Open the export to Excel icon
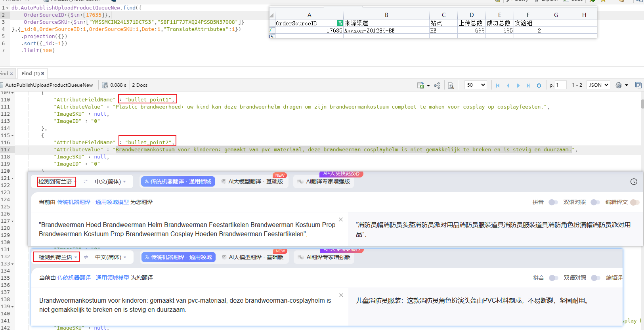644x330 pixels. click(x=420, y=85)
